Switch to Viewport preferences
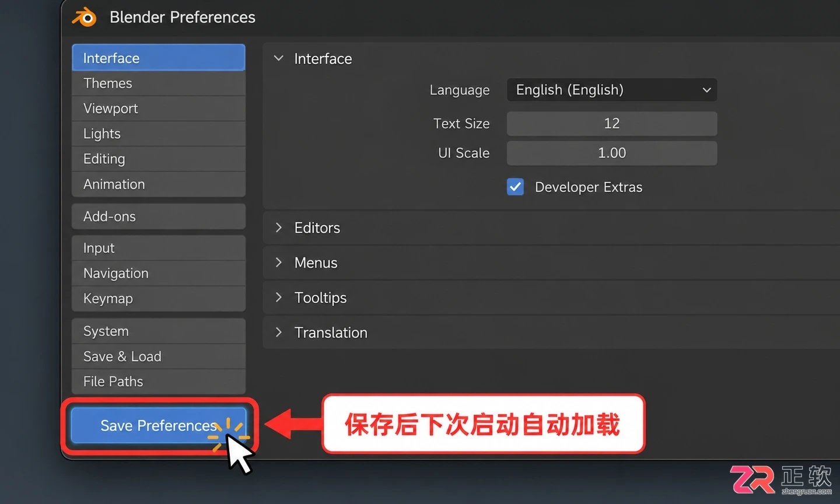 (159, 108)
